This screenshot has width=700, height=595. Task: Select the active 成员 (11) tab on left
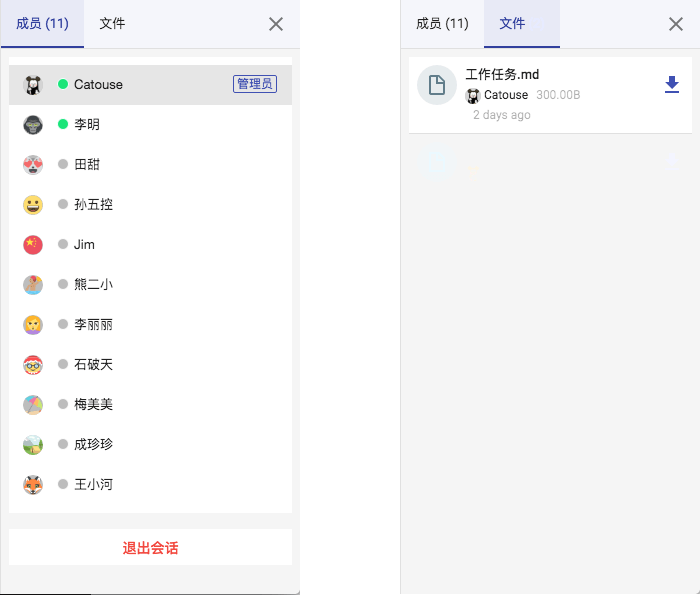[x=42, y=24]
